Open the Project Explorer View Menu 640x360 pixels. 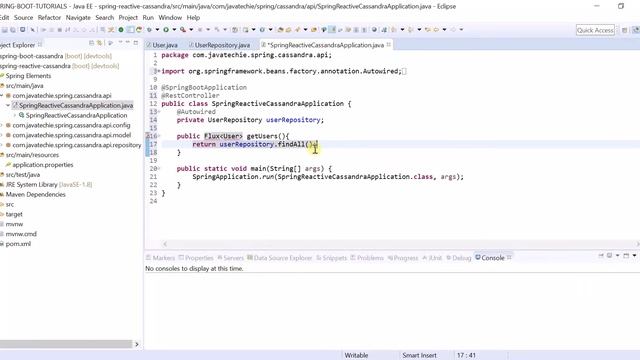tap(120, 42)
